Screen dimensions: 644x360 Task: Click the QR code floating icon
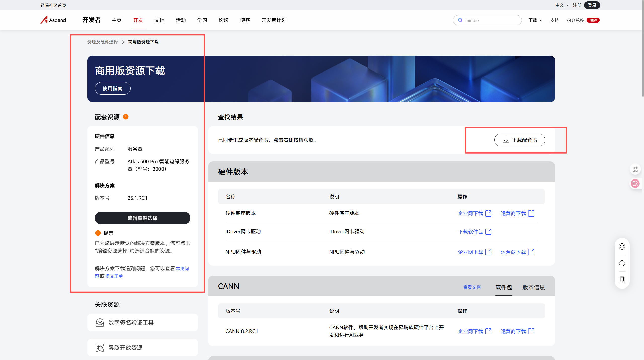pyautogui.click(x=635, y=169)
